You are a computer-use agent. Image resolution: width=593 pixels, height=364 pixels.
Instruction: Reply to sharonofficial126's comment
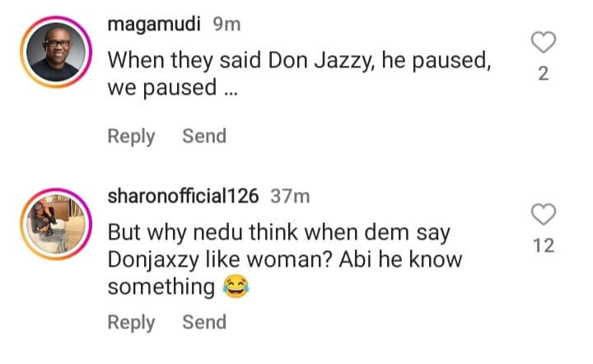(131, 322)
